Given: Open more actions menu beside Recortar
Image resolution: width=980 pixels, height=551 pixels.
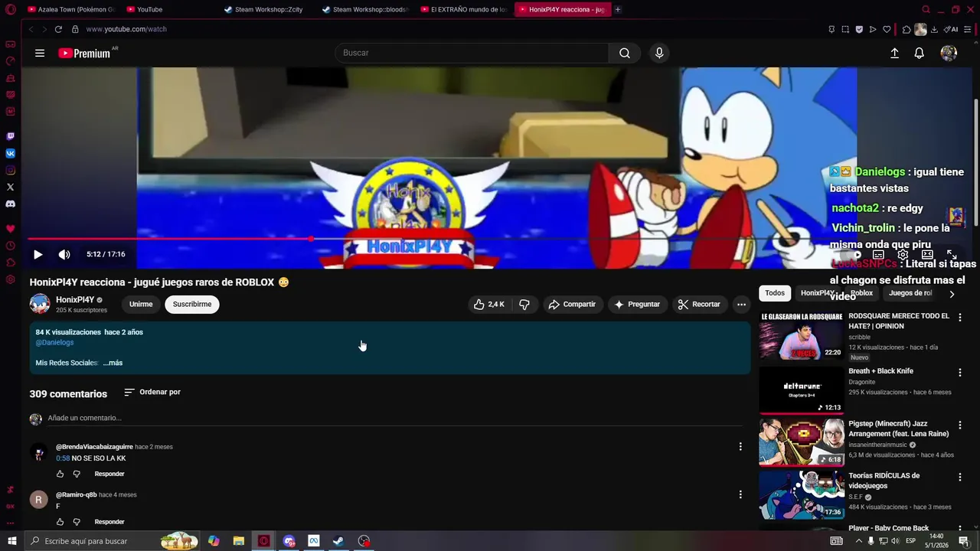Looking at the screenshot, I should coord(741,304).
